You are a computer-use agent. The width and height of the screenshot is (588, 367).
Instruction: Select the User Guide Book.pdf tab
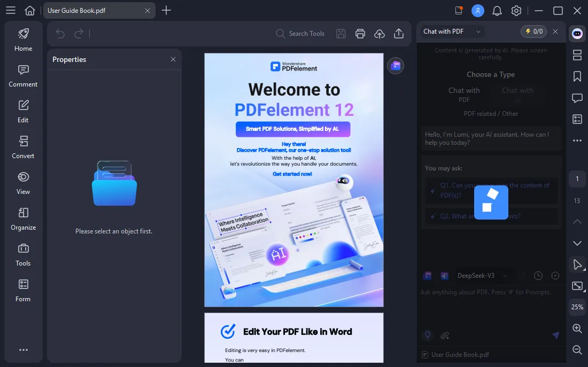point(99,11)
